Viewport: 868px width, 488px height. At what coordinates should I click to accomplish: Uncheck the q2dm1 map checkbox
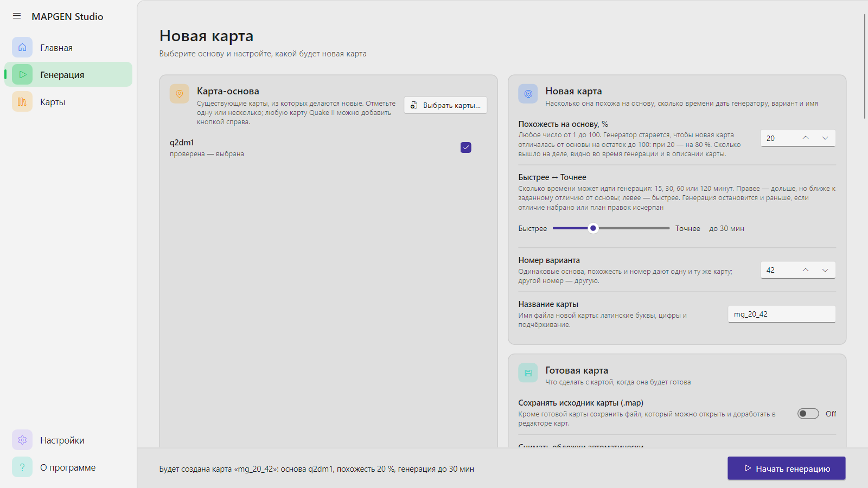pos(466,147)
